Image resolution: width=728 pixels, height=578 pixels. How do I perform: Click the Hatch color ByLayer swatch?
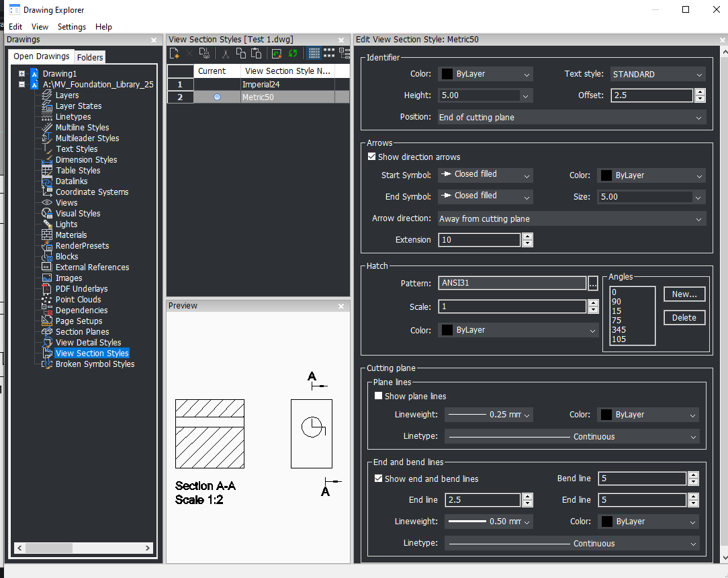(447, 330)
